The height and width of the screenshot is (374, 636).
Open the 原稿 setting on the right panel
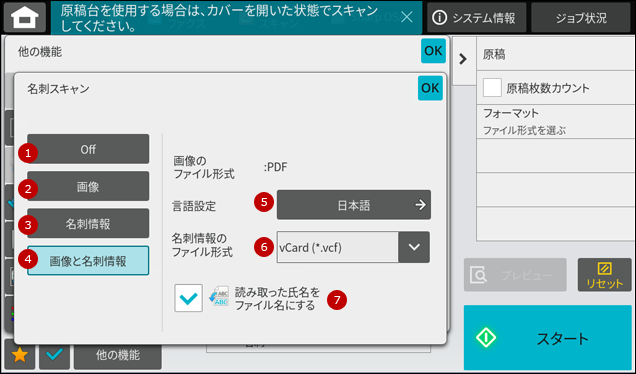tap(556, 54)
